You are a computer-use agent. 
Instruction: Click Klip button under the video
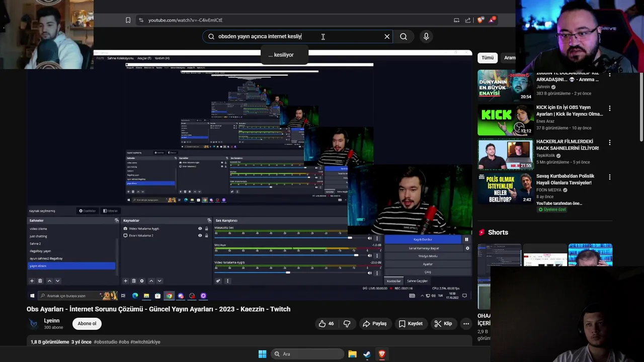(x=443, y=324)
